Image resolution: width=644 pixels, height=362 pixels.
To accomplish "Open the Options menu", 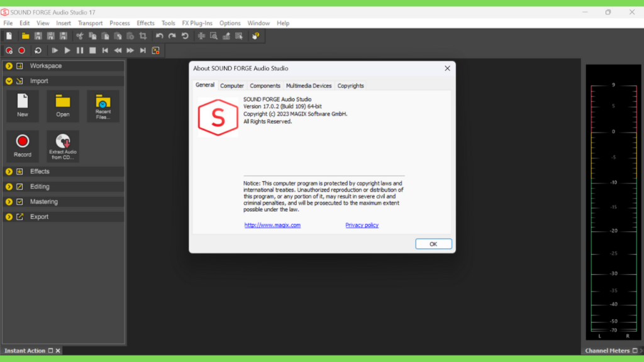I will tap(230, 23).
